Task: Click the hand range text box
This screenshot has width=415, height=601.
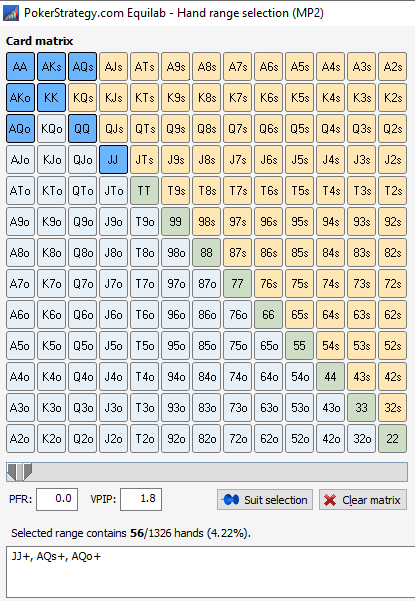Action: [210, 572]
